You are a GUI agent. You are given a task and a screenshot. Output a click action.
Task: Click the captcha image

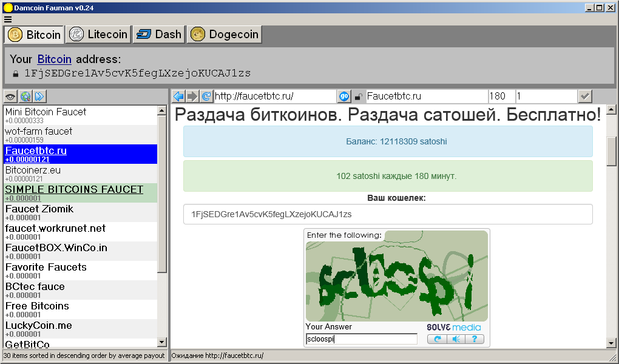point(397,276)
